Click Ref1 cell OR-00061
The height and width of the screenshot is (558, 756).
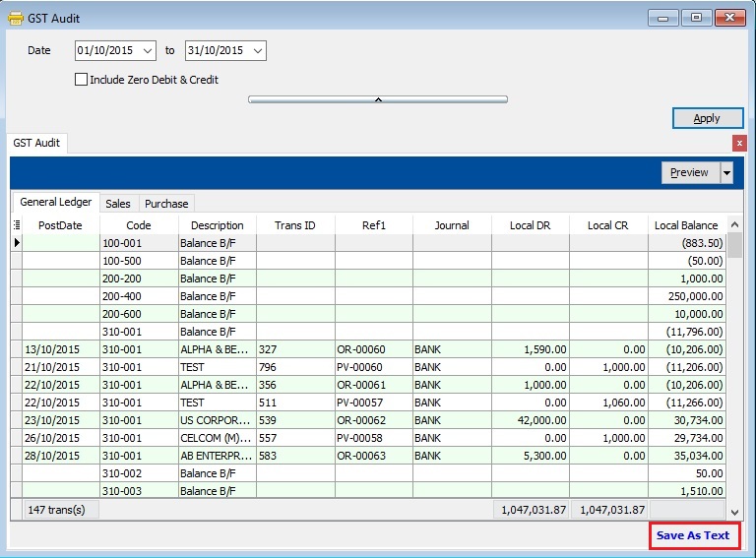(374, 385)
